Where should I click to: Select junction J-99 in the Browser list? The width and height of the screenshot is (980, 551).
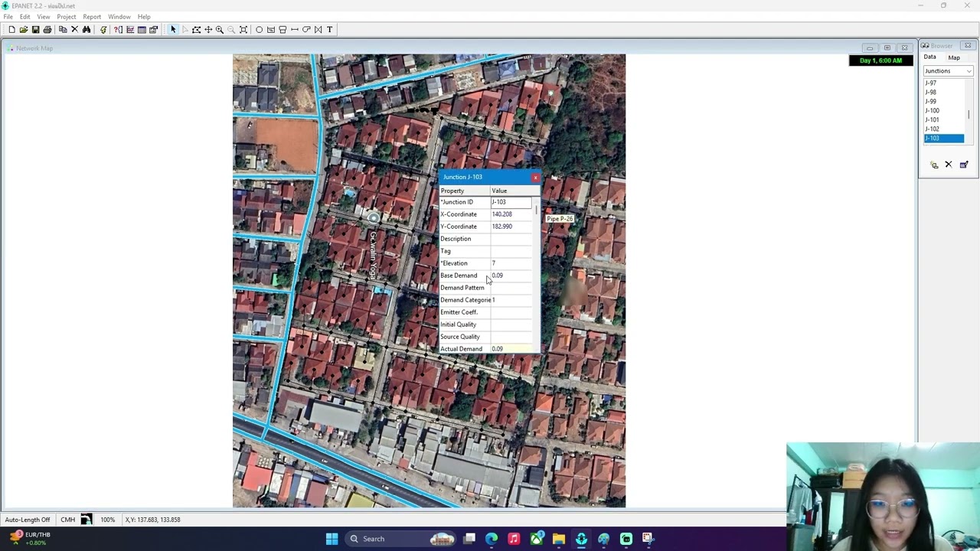click(943, 101)
